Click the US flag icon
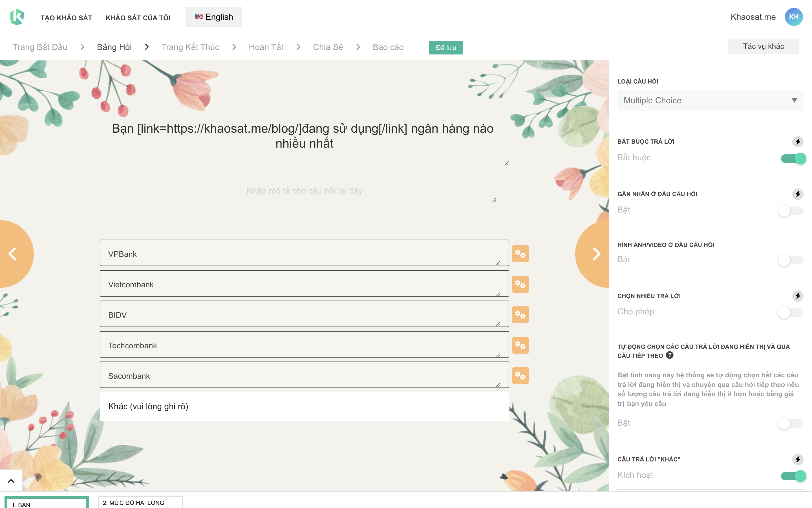The width and height of the screenshot is (812, 508). [x=199, y=16]
